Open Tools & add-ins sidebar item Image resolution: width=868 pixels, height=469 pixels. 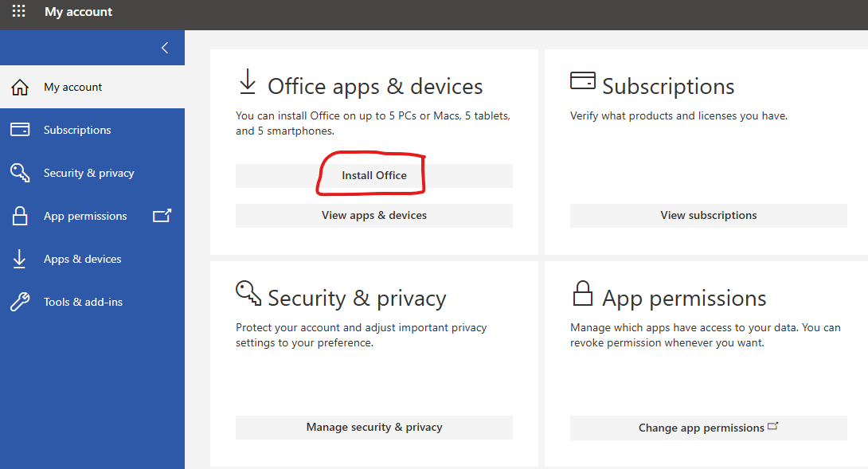[x=92, y=302]
